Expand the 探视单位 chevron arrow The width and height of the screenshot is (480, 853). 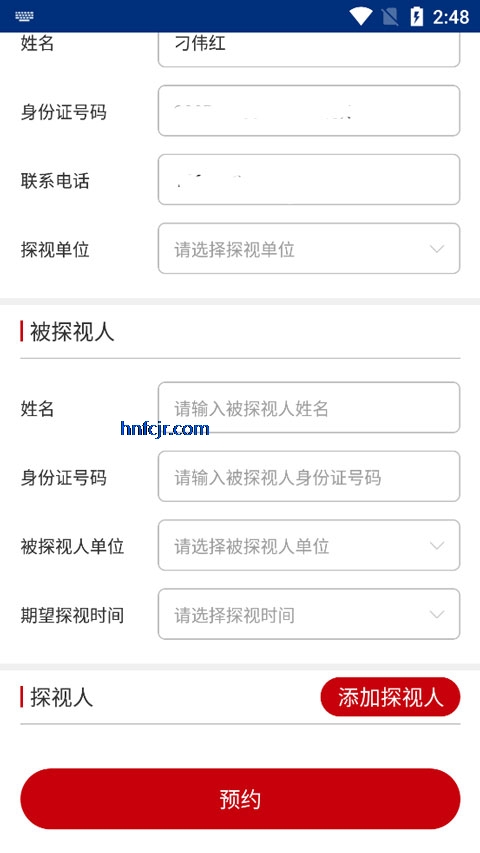[x=437, y=249]
